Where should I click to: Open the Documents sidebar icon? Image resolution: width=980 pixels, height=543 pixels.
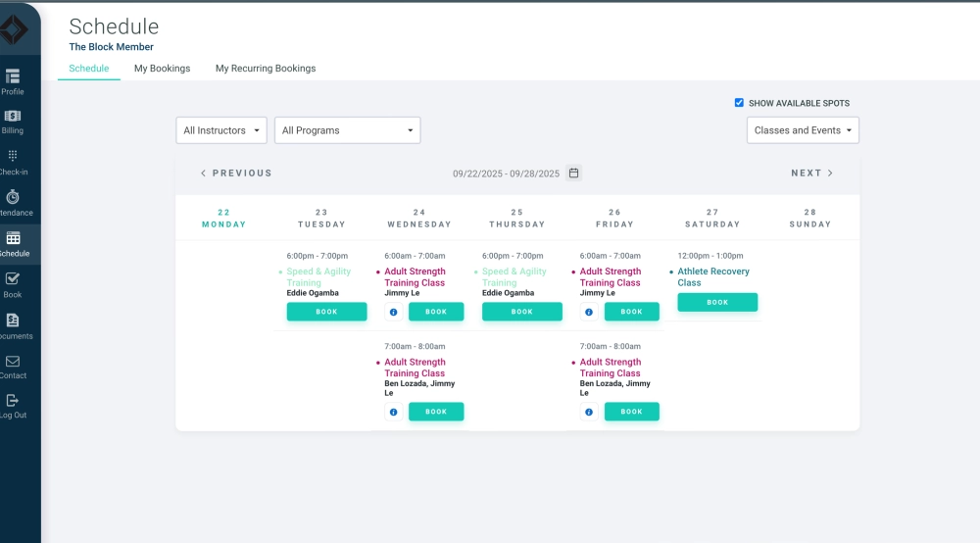click(x=13, y=321)
